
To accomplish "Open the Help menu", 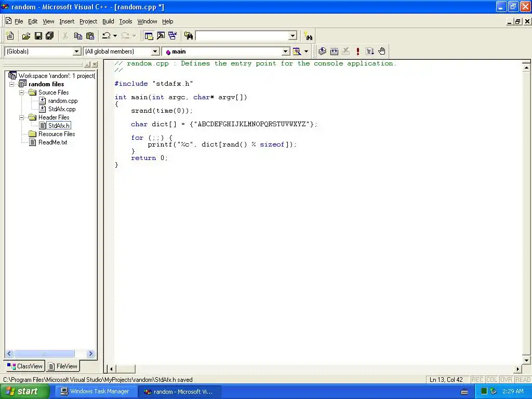I will 168,21.
